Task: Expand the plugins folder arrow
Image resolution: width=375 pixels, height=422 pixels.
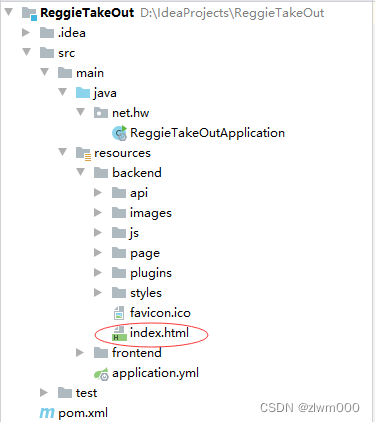Action: tap(98, 273)
